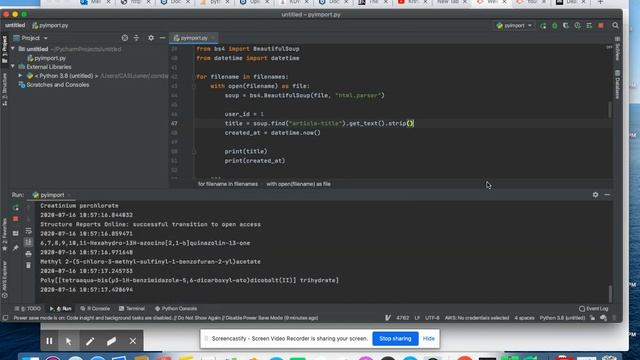Click pyimport.py in the navigation bar
Screen dimensions: 640x360
click(x=50, y=25)
